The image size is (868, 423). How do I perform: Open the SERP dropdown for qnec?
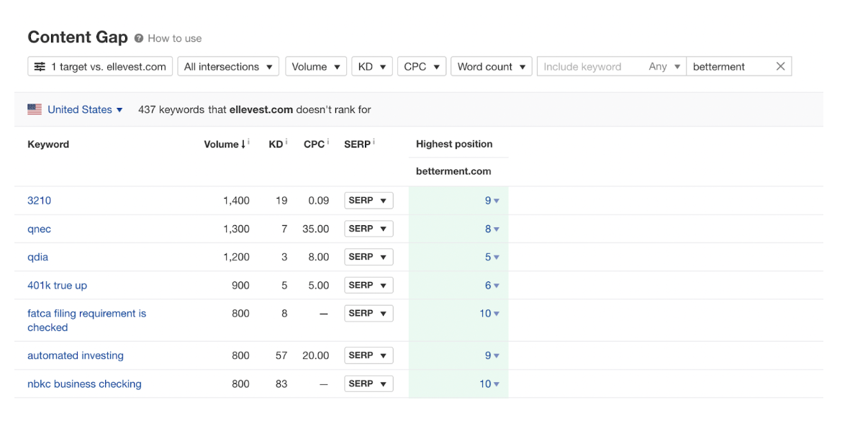point(368,228)
